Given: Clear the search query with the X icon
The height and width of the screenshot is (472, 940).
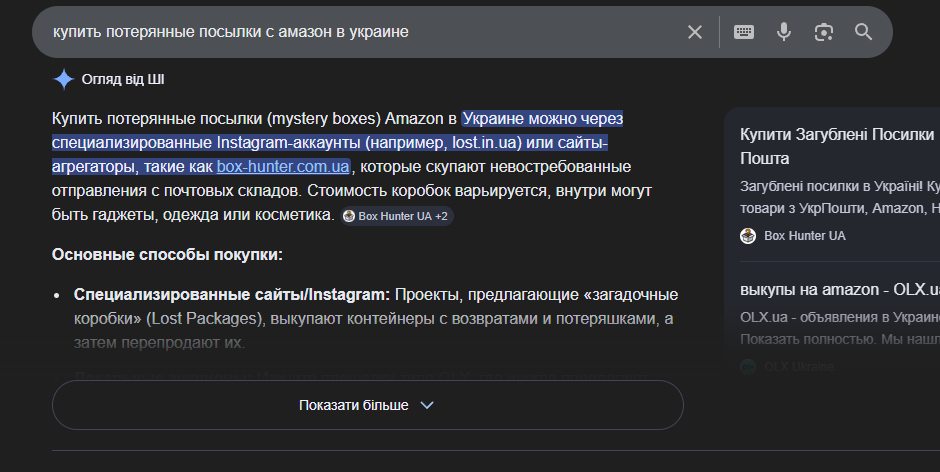Looking at the screenshot, I should click(695, 32).
